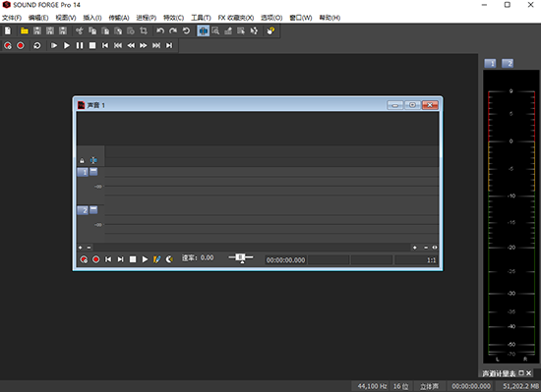Open the 工具(T) menu
Screen dimensions: 541x392
(201, 18)
